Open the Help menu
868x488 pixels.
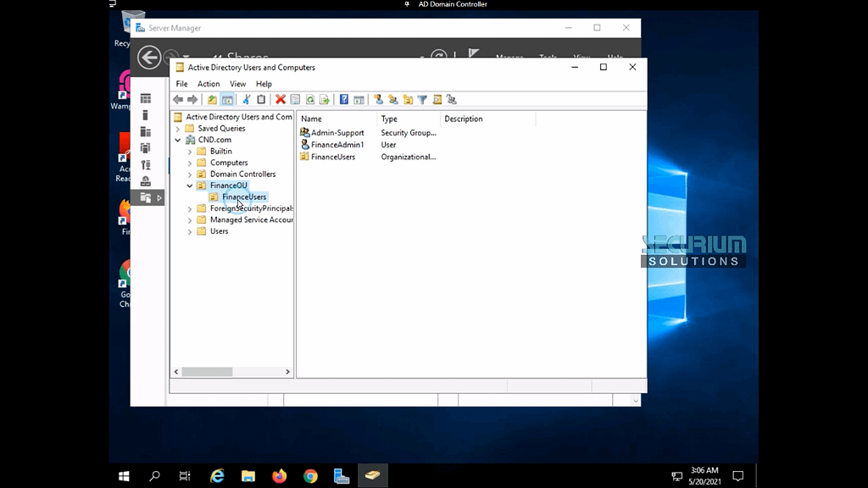click(x=264, y=84)
